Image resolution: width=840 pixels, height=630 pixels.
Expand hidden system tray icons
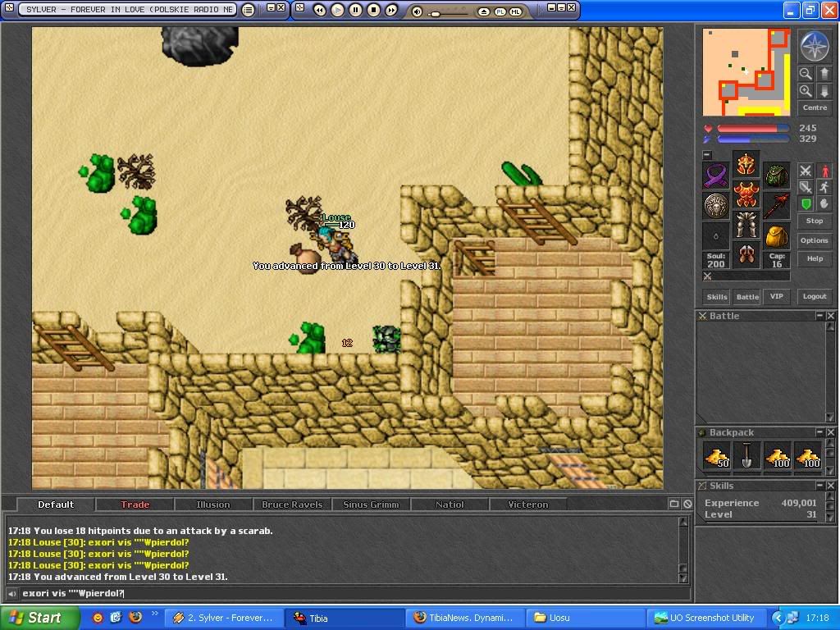click(778, 618)
